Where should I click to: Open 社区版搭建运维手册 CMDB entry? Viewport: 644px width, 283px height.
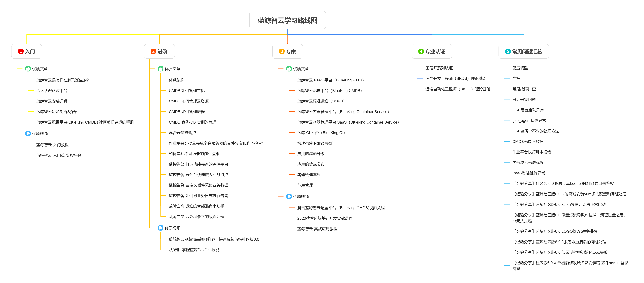(x=85, y=122)
